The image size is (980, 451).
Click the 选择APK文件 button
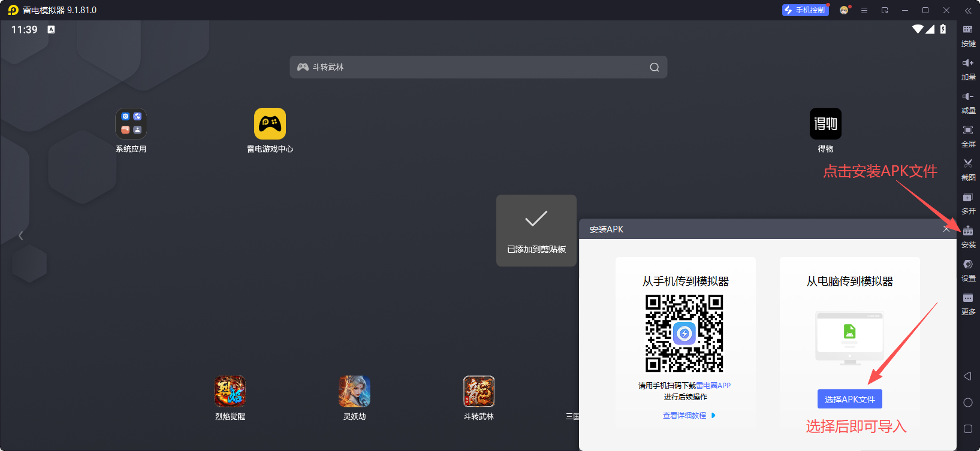849,399
